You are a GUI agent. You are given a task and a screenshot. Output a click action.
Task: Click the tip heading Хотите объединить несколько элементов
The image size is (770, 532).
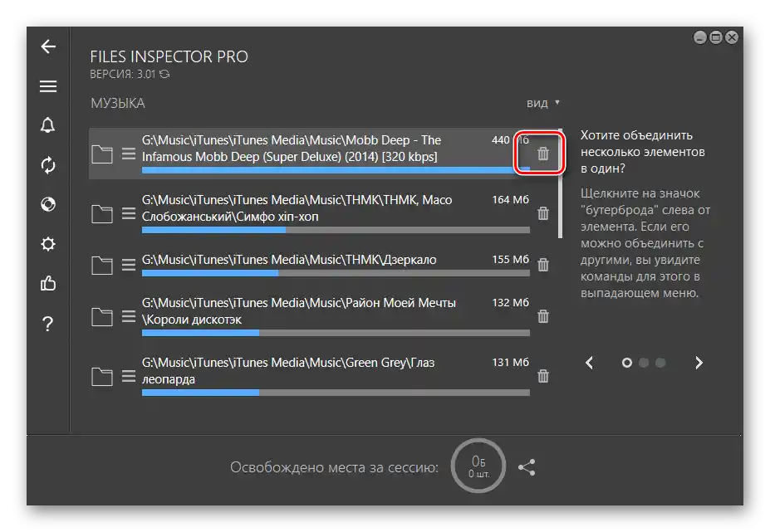tap(642, 152)
